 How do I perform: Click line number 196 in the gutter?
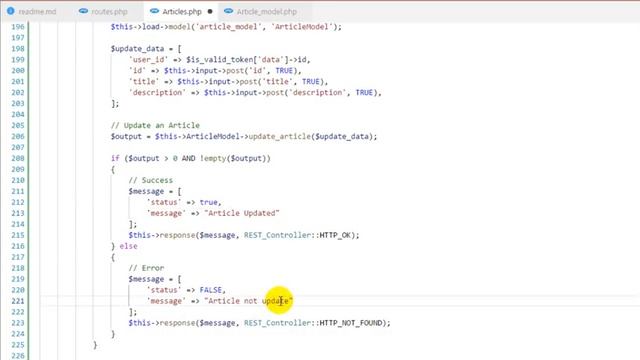[x=18, y=27]
